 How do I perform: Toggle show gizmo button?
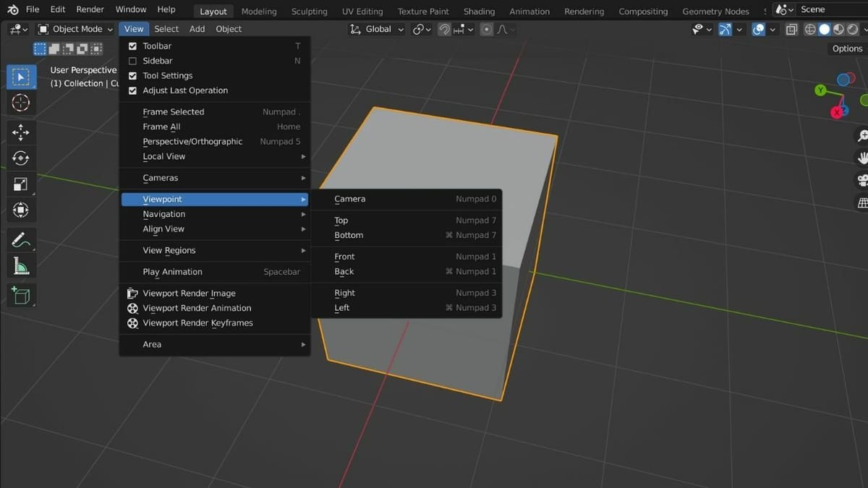point(726,29)
